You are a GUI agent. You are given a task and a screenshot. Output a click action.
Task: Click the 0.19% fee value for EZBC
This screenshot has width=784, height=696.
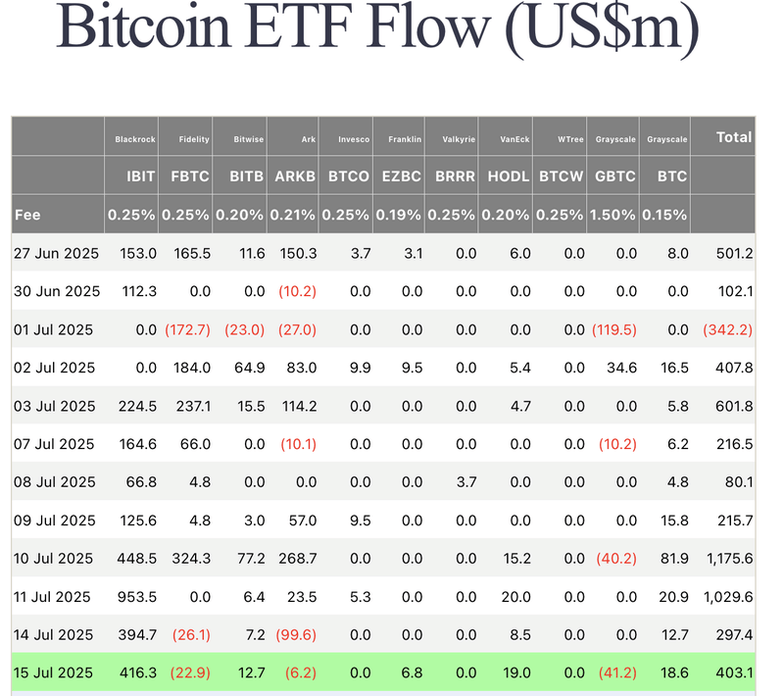coord(400,214)
